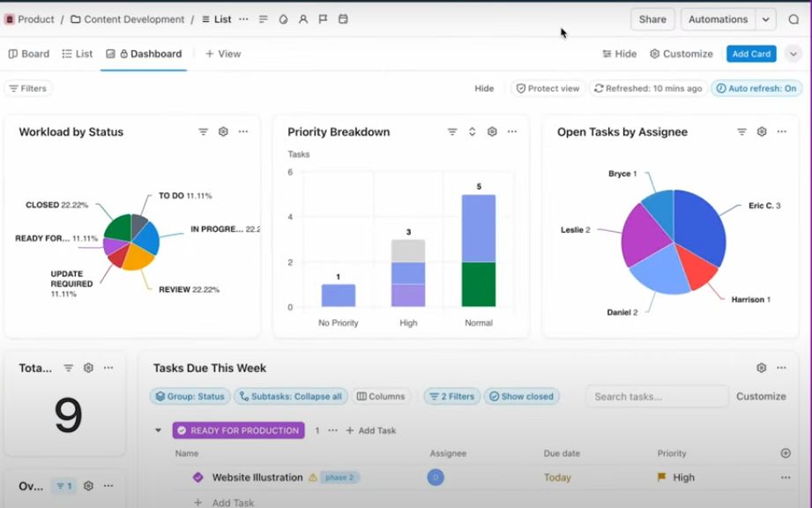812x508 pixels.
Task: Switch to the List view tab
Action: [x=78, y=54]
